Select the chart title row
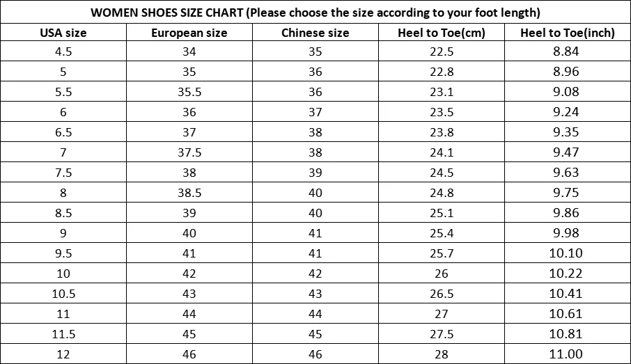Viewport: 631px width, 364px height. [x=315, y=12]
